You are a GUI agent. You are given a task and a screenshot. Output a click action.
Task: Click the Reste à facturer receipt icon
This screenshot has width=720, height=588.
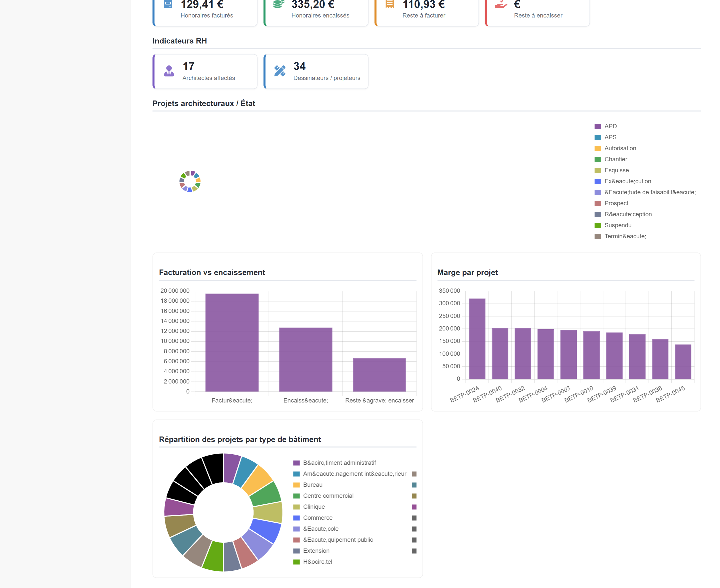coord(390,4)
